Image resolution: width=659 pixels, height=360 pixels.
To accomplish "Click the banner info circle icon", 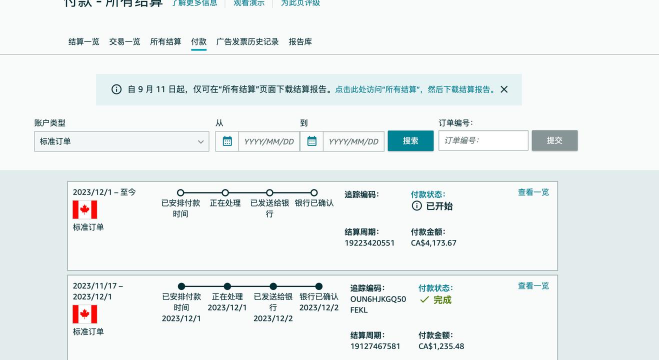I will [116, 89].
